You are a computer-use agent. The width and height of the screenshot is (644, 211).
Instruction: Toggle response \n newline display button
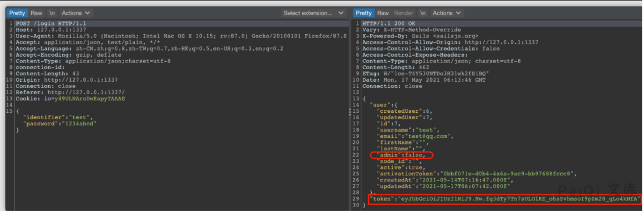pyautogui.click(x=423, y=13)
